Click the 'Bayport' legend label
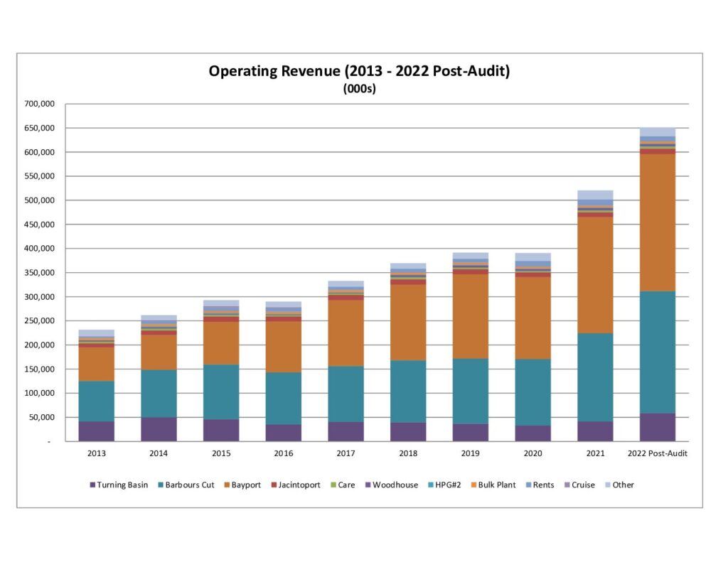Image resolution: width=728 pixels, height=562 pixels. pyautogui.click(x=246, y=485)
